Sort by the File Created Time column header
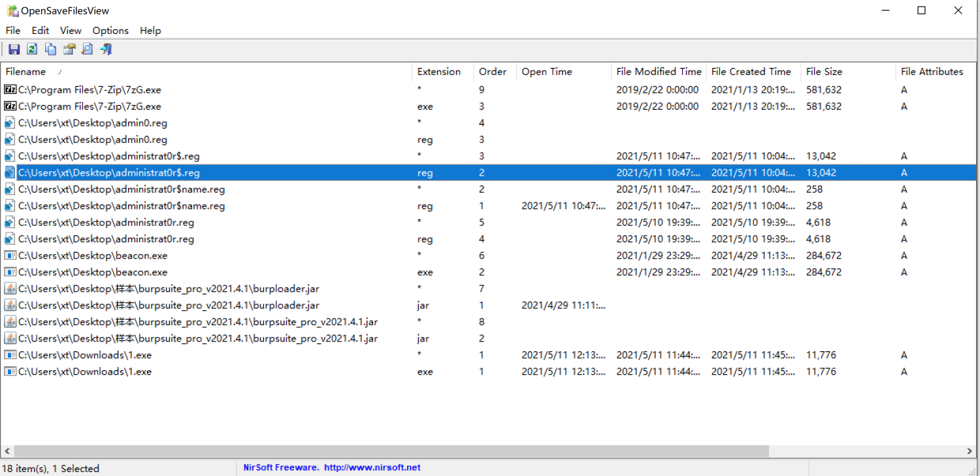 pos(753,72)
